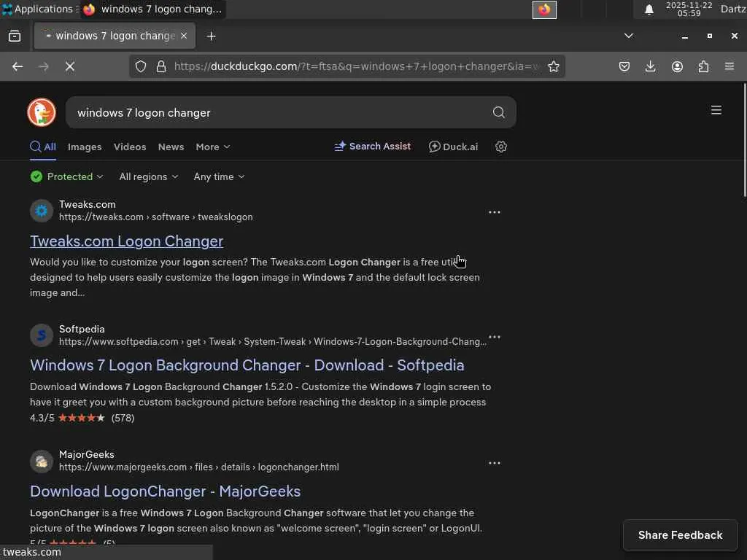The width and height of the screenshot is (747, 560).
Task: Click more options dots for Softpedia result
Action: 495,337
